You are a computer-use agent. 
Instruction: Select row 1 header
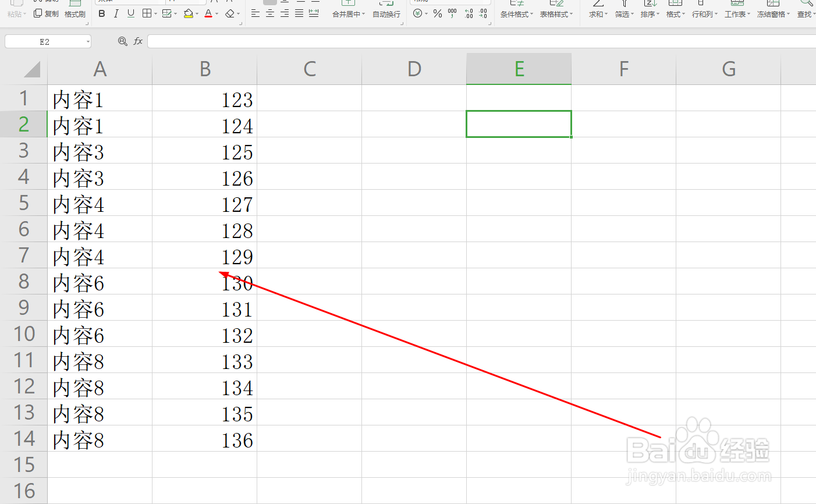pyautogui.click(x=24, y=98)
